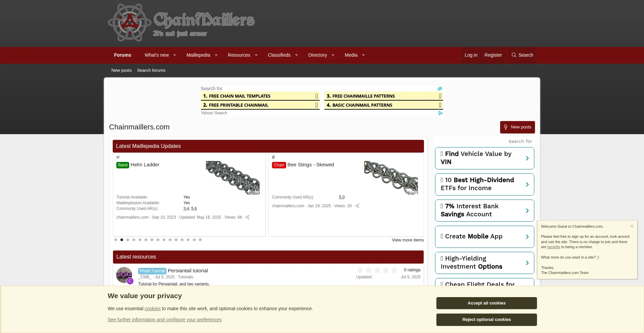This screenshot has height=333, width=644.
Task: Select the third carousel pagination dot
Action: [x=128, y=240]
